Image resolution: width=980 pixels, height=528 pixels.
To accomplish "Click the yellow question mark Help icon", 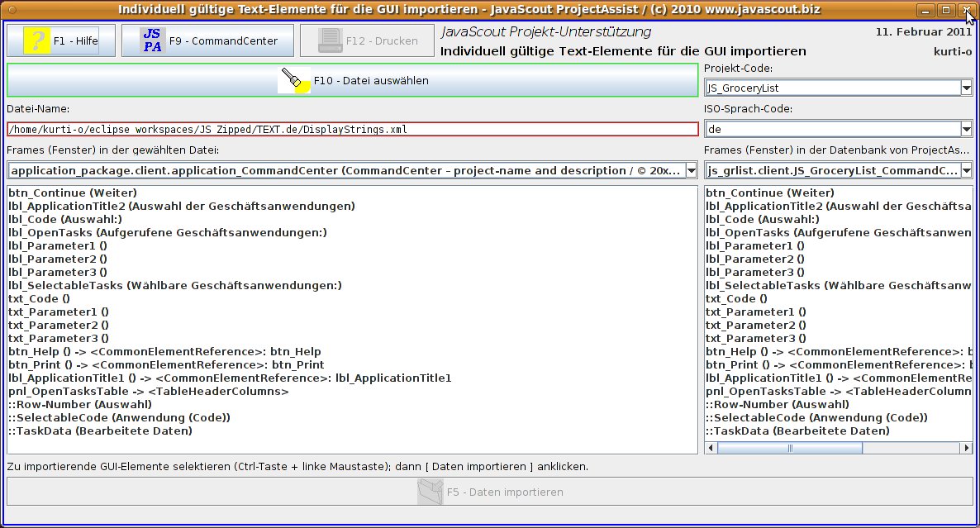I will (x=36, y=40).
